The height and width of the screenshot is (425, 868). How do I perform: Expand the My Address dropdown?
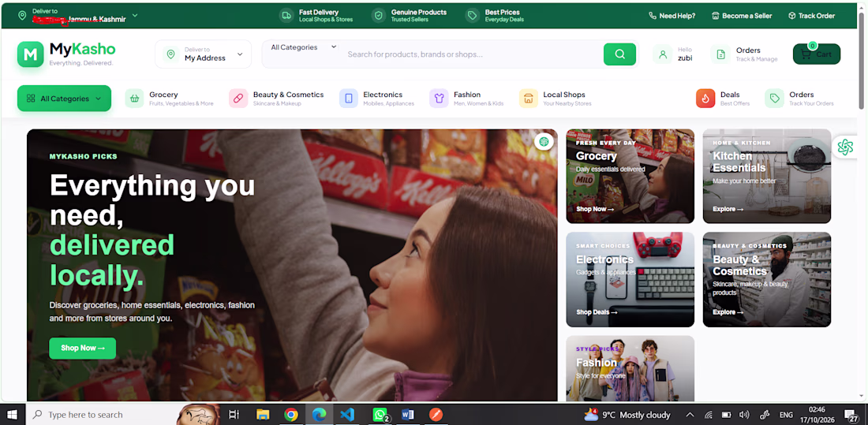point(240,54)
